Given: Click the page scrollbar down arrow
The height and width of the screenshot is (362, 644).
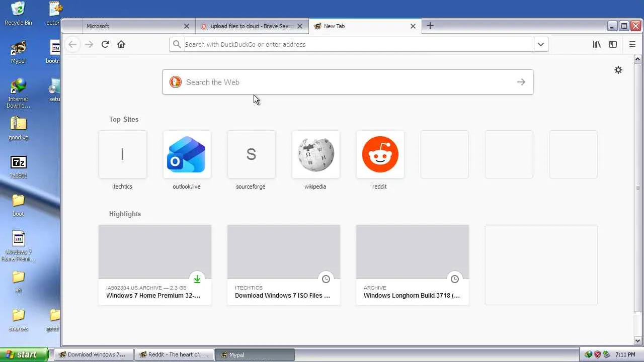Looking at the screenshot, I should click(638, 340).
